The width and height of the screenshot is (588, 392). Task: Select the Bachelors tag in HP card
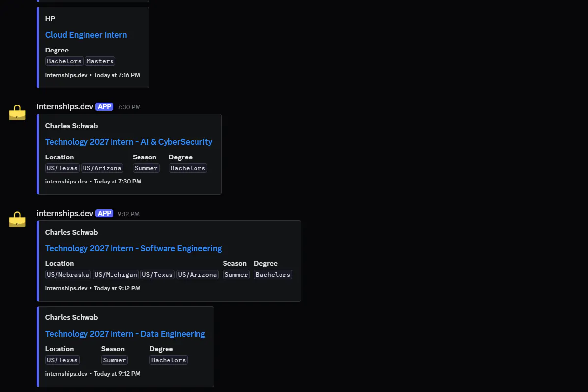(x=64, y=61)
